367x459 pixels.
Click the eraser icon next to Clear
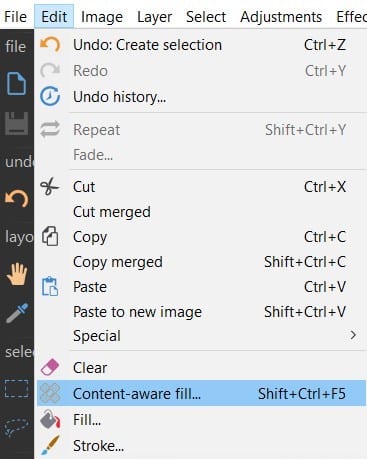[50, 367]
